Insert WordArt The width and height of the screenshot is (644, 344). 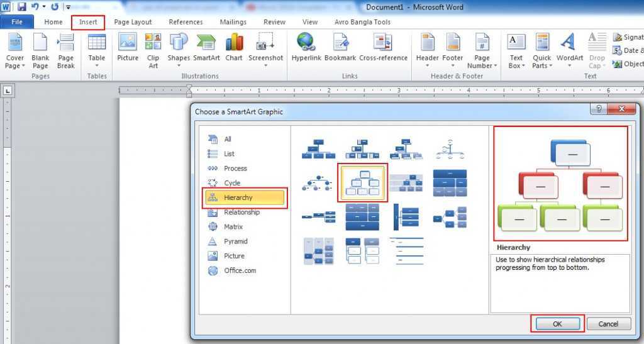point(570,50)
